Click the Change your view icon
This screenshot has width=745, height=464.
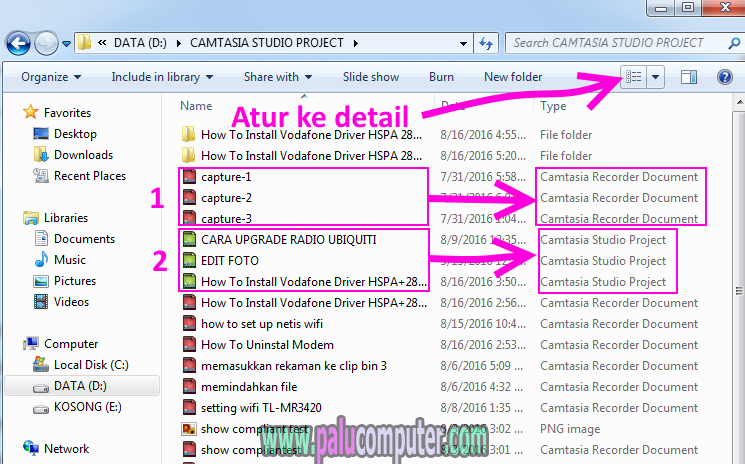point(633,76)
